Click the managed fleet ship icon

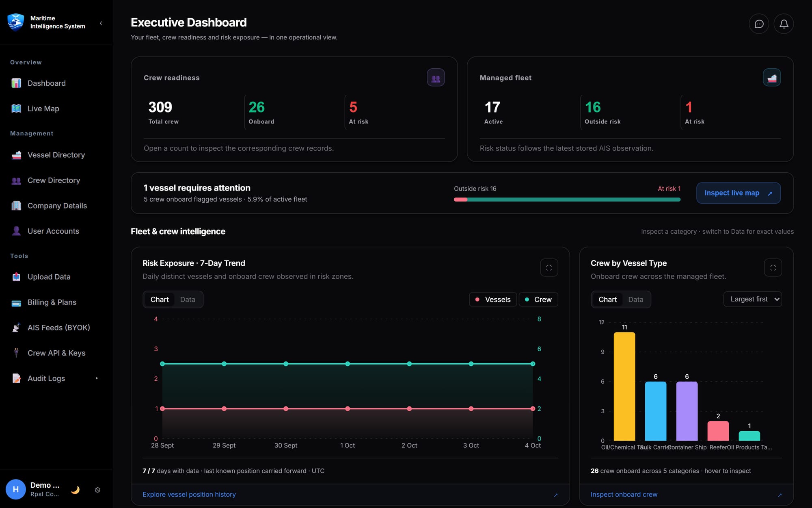pos(772,78)
